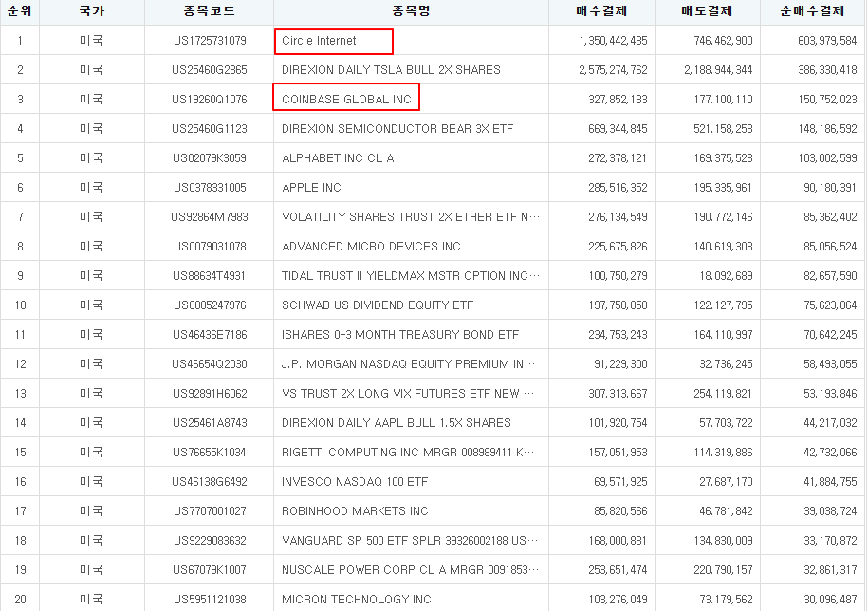Click buy settlement value 307,313,667
This screenshot has height=611, width=868.
coord(618,393)
